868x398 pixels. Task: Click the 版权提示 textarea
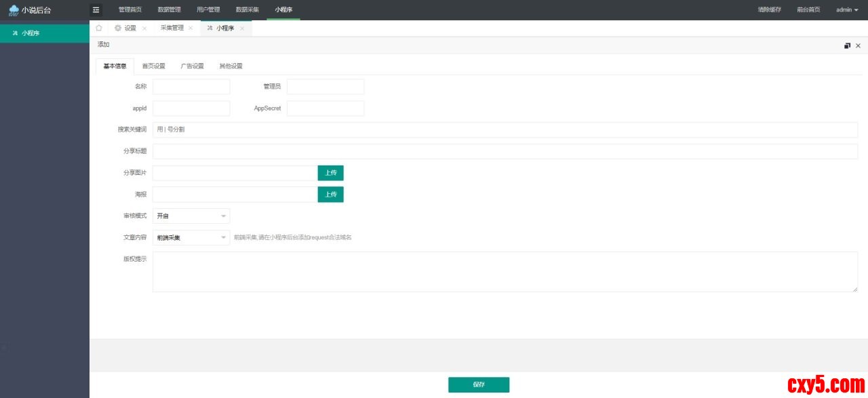505,272
